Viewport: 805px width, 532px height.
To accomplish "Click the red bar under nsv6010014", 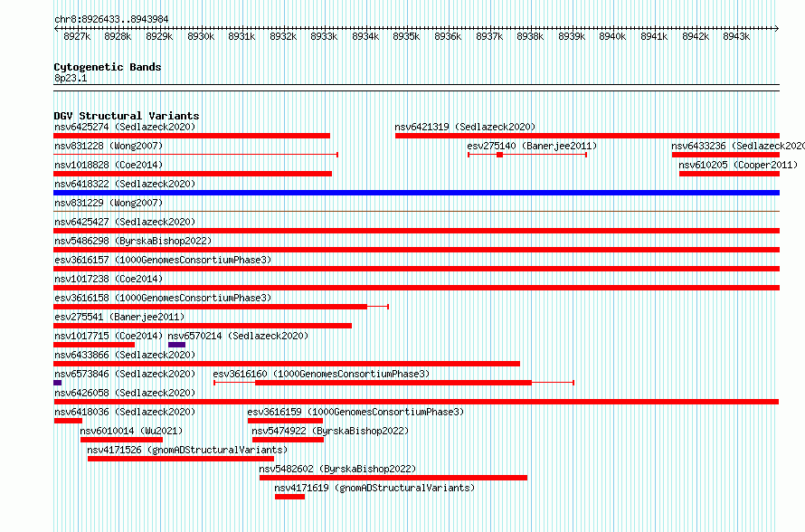I will tap(121, 440).
